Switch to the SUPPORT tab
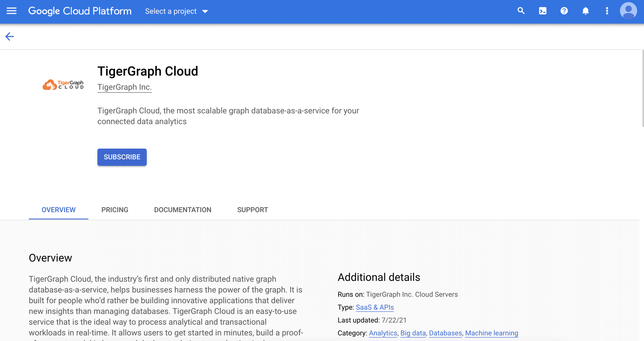Viewport: 644px width, 341px height. (x=253, y=210)
